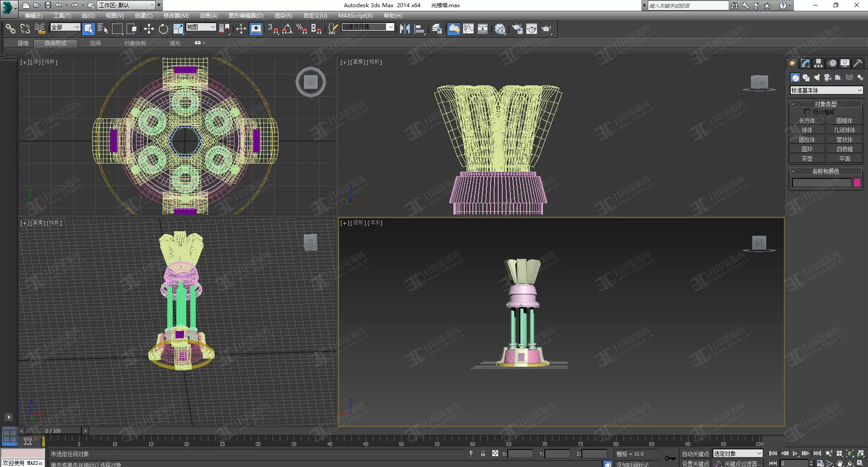
Task: Open the 全部 selection filter dropdown
Action: pyautogui.click(x=65, y=27)
